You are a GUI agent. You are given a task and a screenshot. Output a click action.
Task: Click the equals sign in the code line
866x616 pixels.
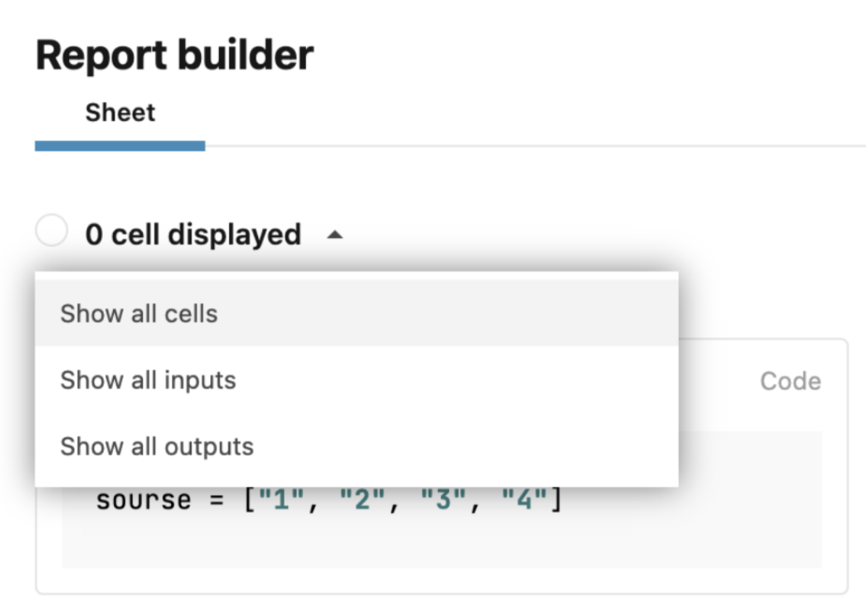pos(213,501)
